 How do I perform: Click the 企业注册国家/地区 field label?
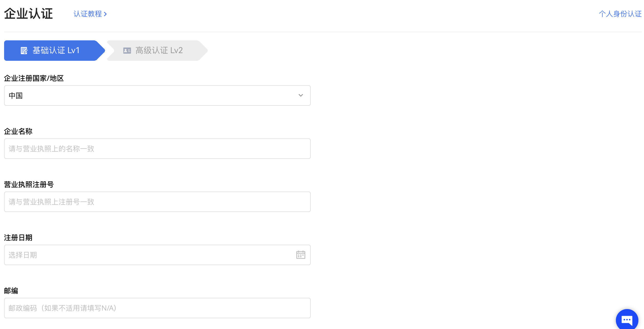[34, 78]
